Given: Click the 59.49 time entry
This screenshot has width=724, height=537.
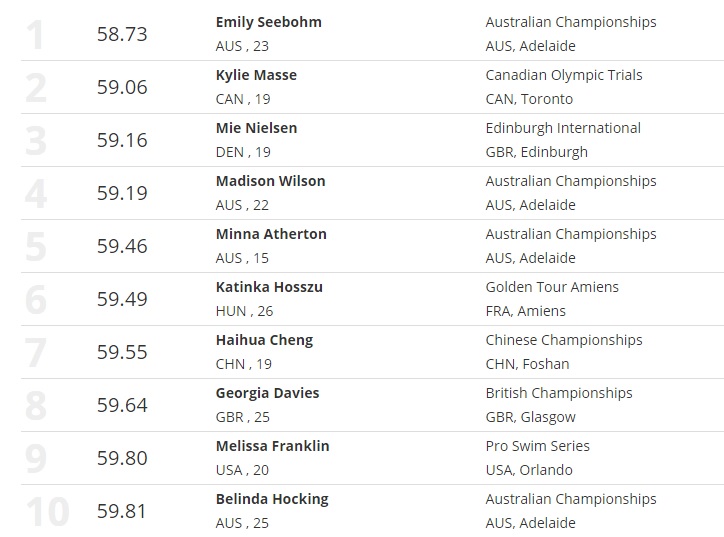Looking at the screenshot, I should (x=122, y=299).
